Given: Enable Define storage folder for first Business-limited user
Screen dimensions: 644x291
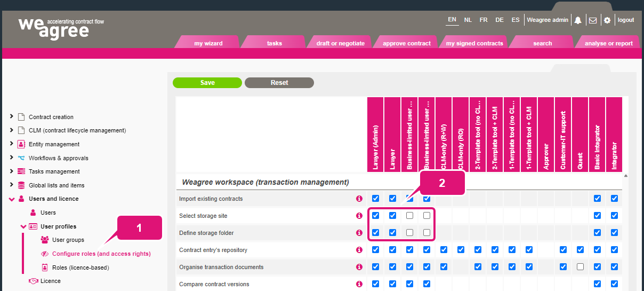Looking at the screenshot, I should click(410, 233).
